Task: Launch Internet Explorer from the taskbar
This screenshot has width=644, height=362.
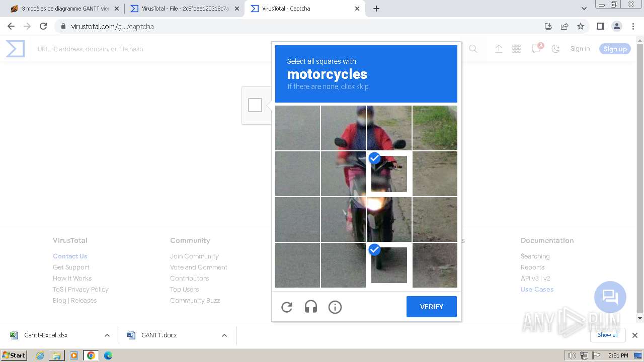Action: click(40, 355)
